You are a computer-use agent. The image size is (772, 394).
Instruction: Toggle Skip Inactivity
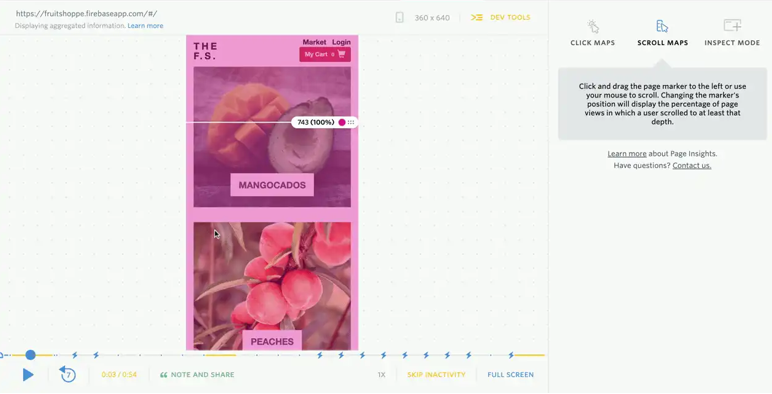point(436,375)
